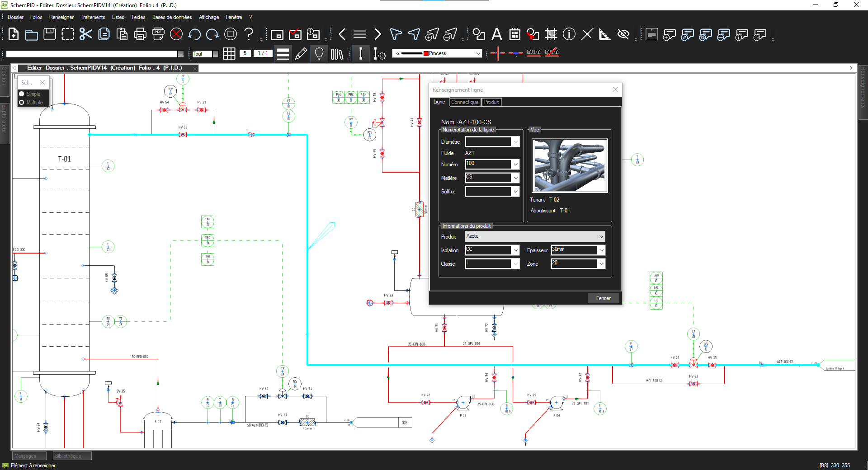Expand the Suffixe dropdown
The height and width of the screenshot is (470, 868).
click(x=515, y=192)
